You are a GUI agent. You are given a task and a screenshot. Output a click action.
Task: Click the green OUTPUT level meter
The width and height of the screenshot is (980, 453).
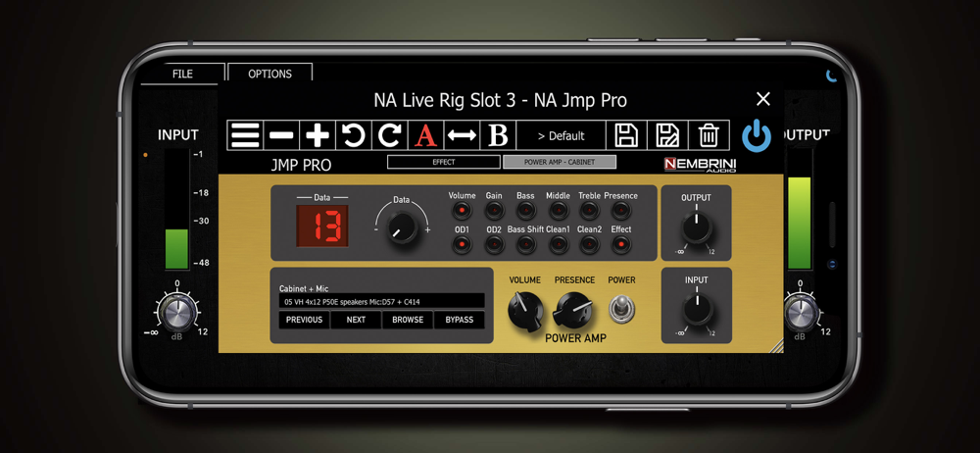[x=800, y=210]
